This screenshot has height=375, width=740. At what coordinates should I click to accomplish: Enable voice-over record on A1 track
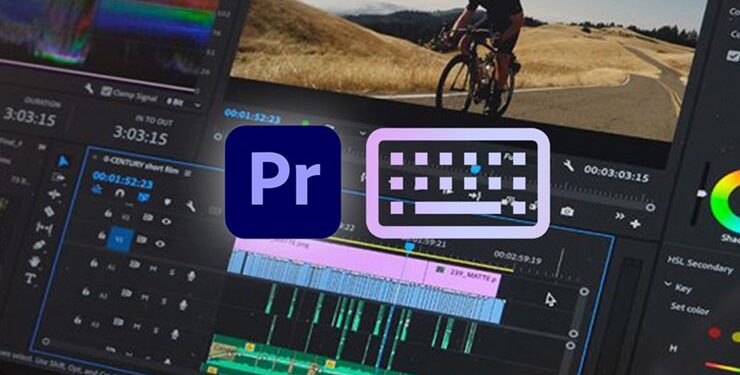[x=191, y=275]
